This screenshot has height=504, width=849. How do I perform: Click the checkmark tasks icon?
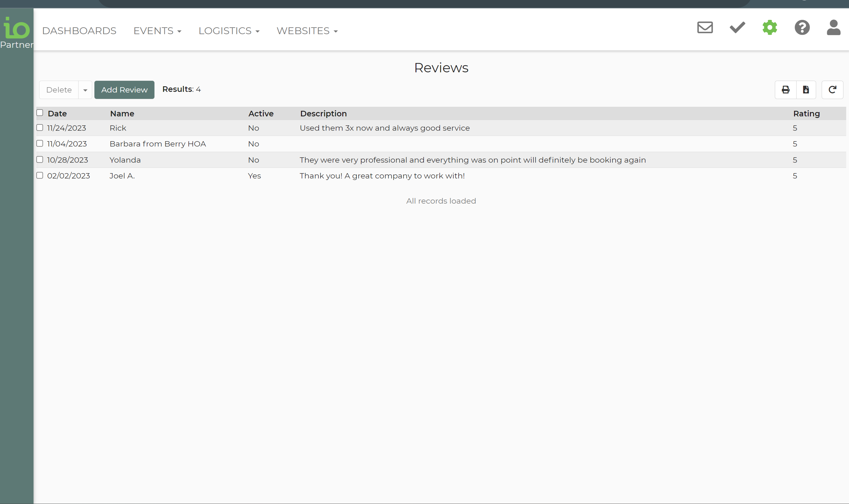(x=737, y=28)
